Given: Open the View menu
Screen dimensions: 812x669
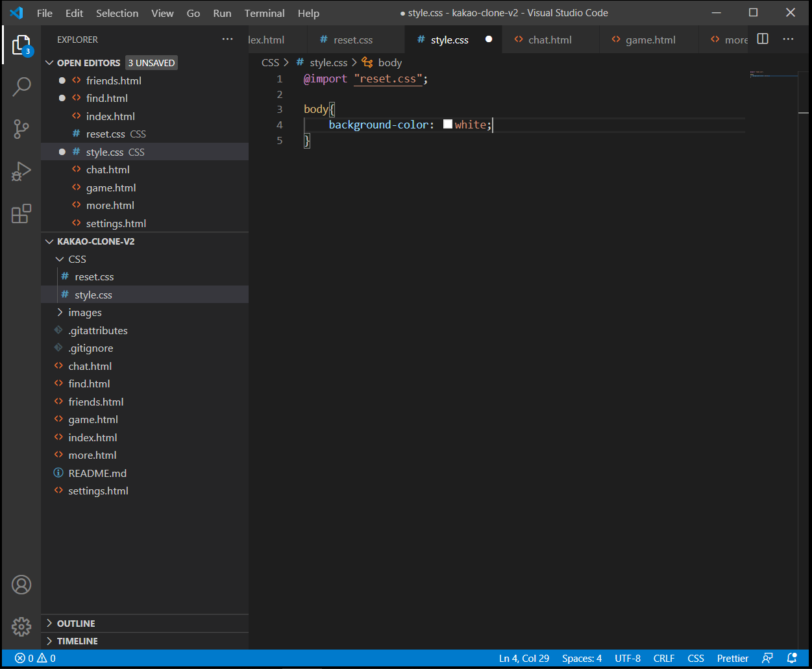Looking at the screenshot, I should pos(162,13).
